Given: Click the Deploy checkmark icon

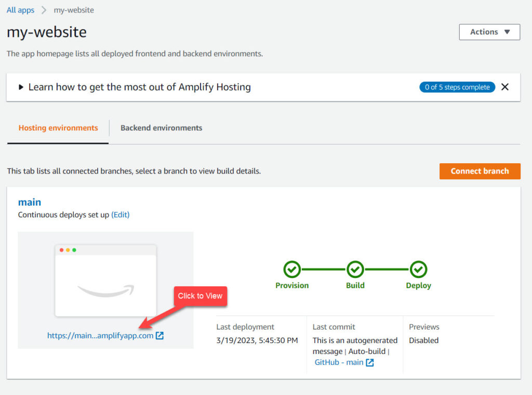Looking at the screenshot, I should point(418,269).
